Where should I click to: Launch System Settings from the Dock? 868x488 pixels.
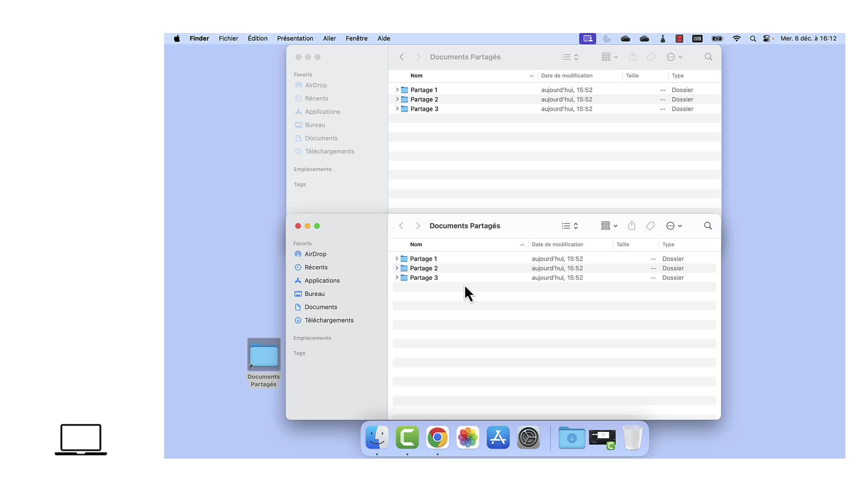(x=528, y=437)
